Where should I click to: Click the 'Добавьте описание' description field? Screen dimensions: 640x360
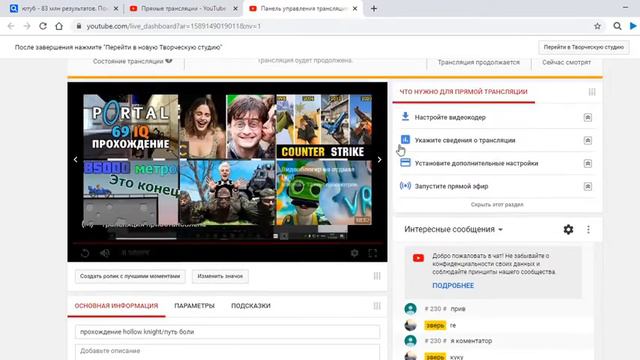[227, 352]
